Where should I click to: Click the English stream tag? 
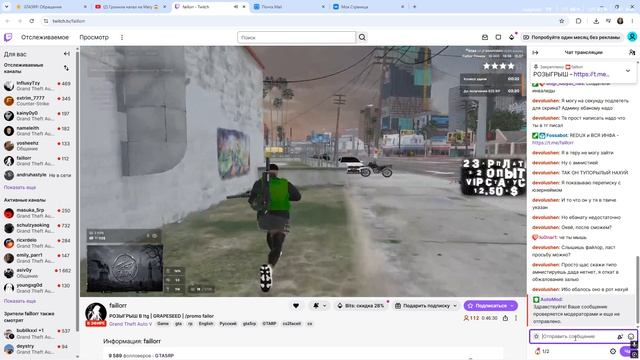click(x=206, y=324)
